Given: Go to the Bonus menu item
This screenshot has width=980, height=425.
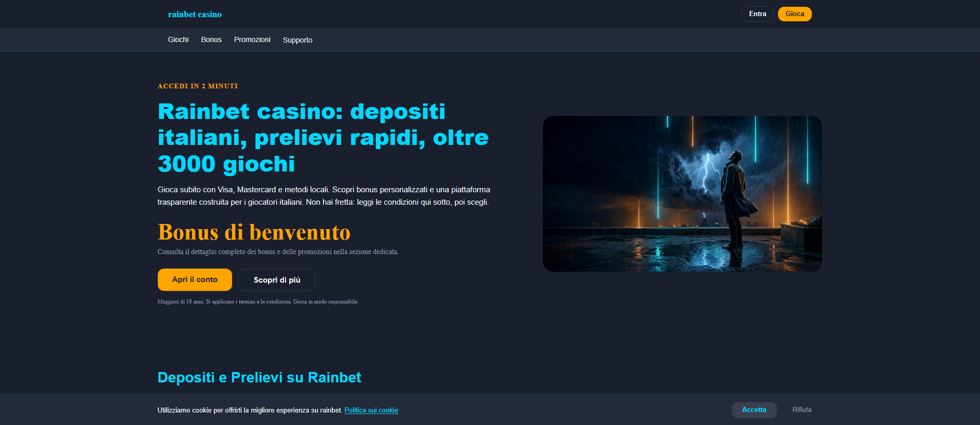Looking at the screenshot, I should [x=211, y=39].
